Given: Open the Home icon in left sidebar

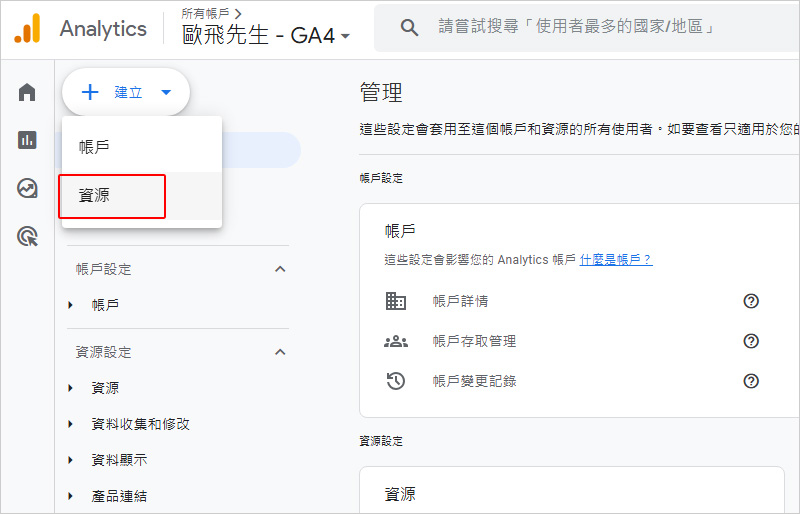Looking at the screenshot, I should [x=27, y=93].
